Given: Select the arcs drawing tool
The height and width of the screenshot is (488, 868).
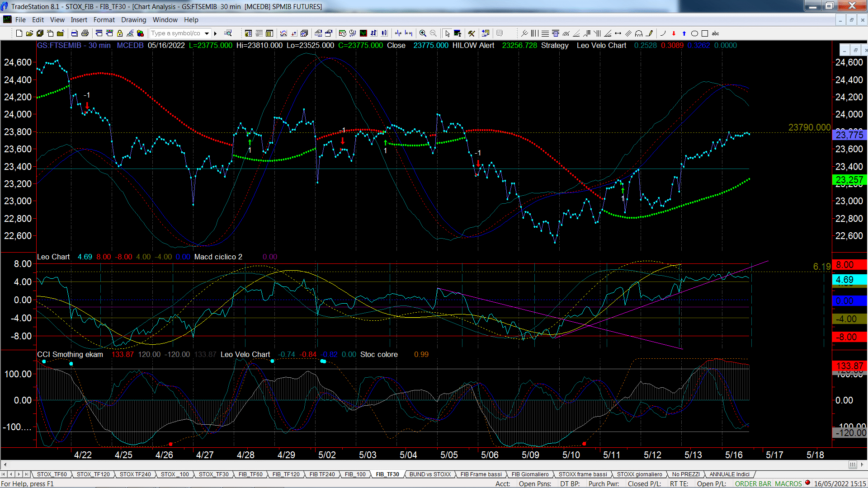Looking at the screenshot, I should click(x=639, y=33).
